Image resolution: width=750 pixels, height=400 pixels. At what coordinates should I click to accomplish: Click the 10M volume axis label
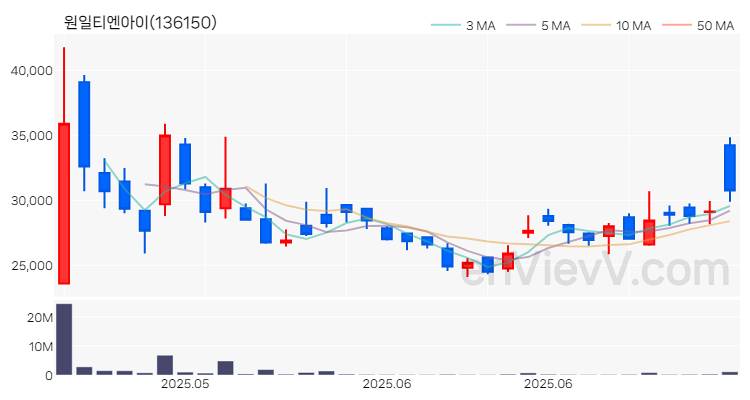40,347
